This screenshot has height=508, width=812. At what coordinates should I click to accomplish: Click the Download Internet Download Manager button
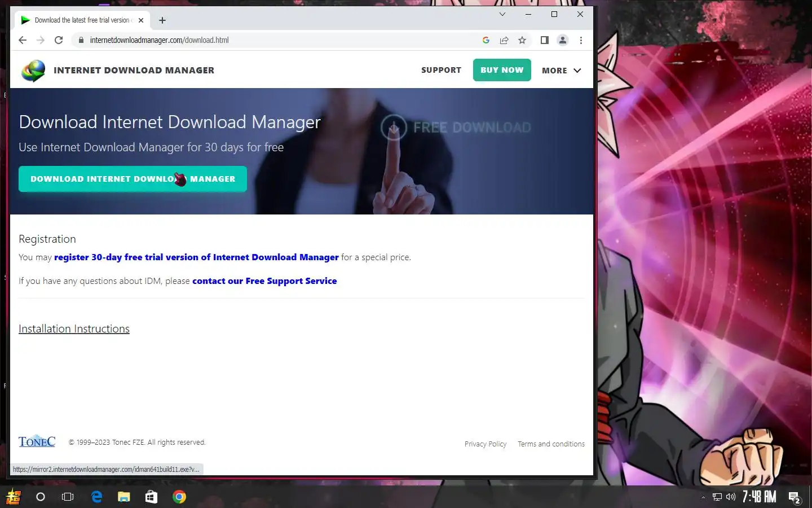(133, 179)
